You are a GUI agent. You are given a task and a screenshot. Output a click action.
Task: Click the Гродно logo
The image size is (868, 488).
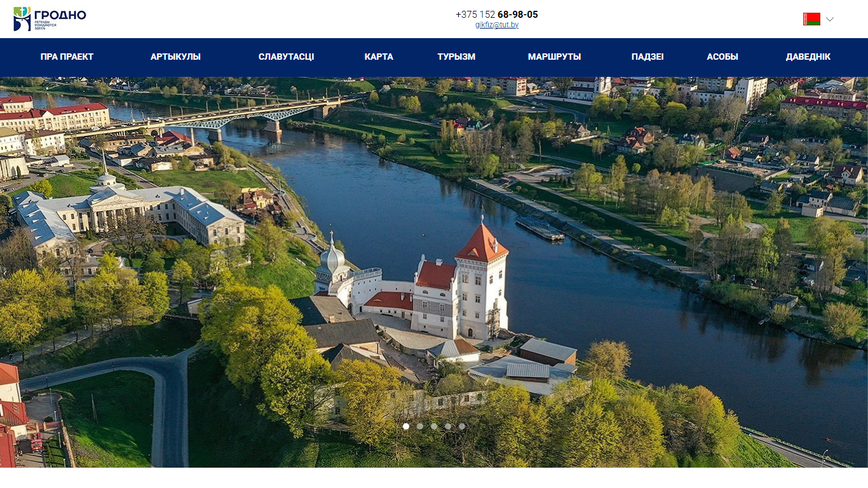(x=50, y=19)
